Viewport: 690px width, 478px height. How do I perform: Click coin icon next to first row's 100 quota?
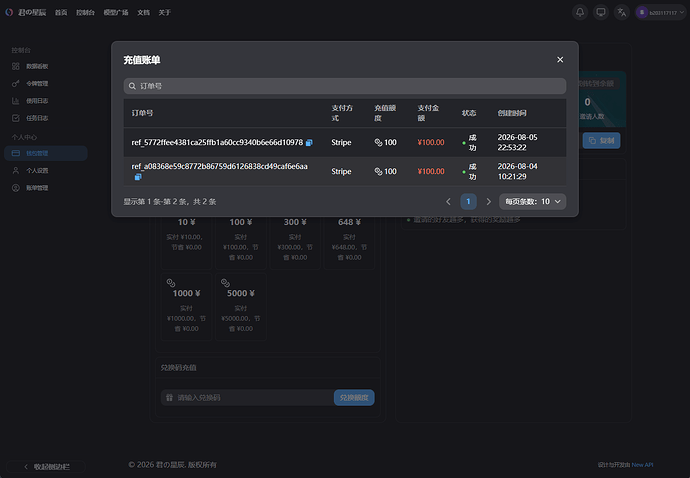378,142
